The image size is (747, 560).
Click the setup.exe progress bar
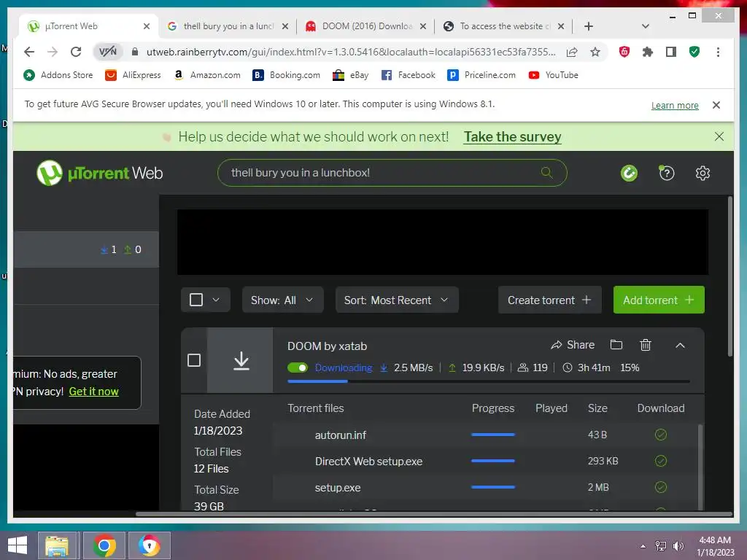point(492,486)
